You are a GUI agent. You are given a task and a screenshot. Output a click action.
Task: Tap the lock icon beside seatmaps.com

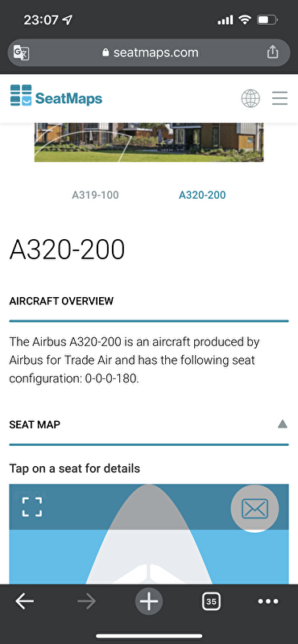pos(106,52)
